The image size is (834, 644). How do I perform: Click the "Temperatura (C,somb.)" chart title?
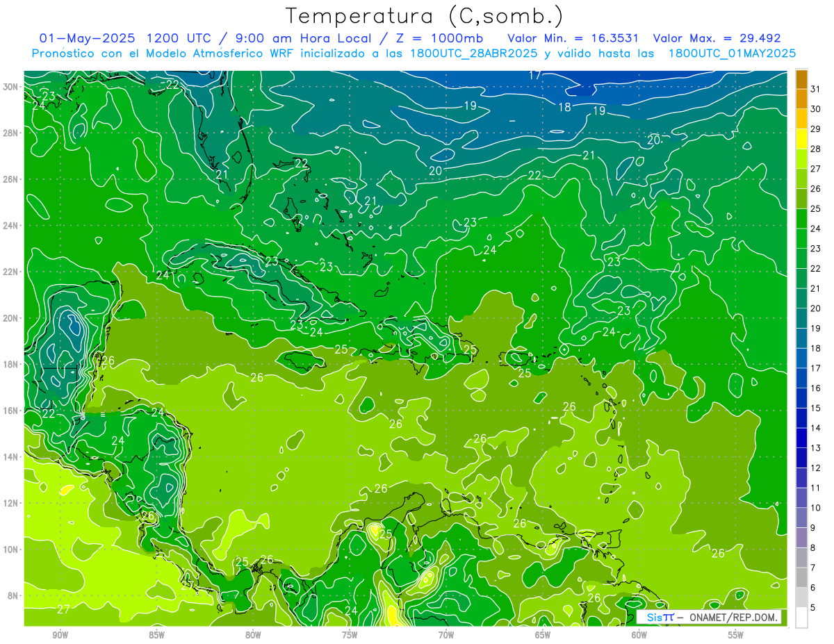point(424,16)
